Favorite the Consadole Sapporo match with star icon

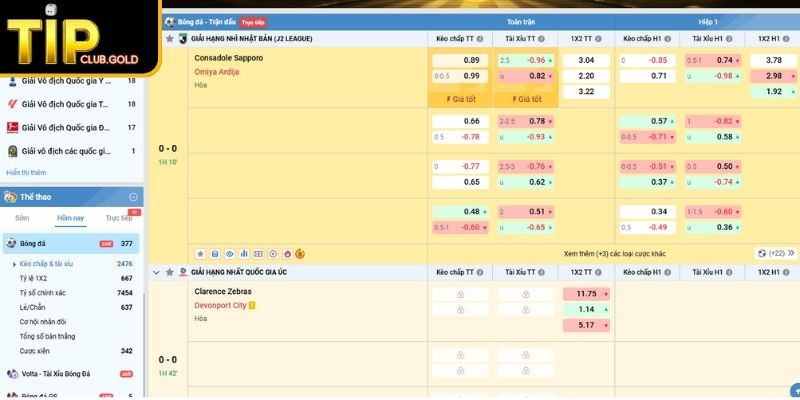point(199,254)
